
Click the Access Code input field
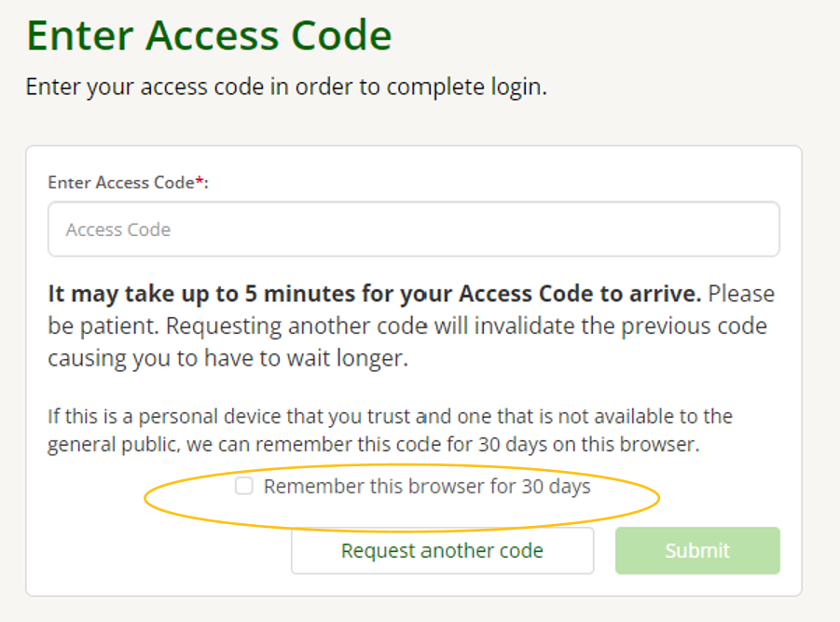[413, 229]
